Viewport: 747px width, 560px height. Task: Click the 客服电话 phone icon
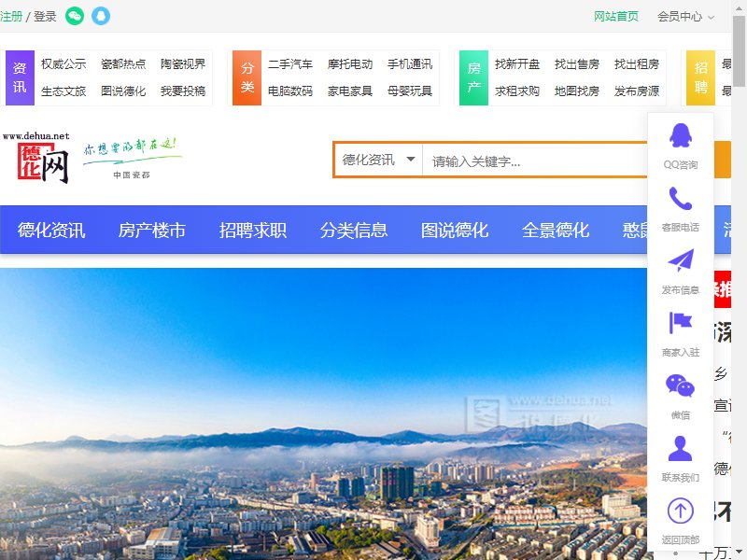[681, 199]
